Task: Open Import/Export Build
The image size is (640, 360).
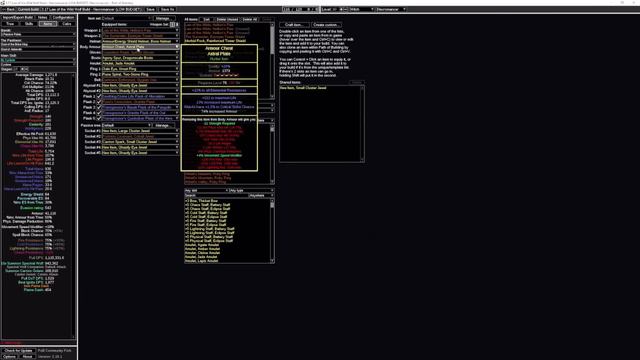Action: click(18, 18)
